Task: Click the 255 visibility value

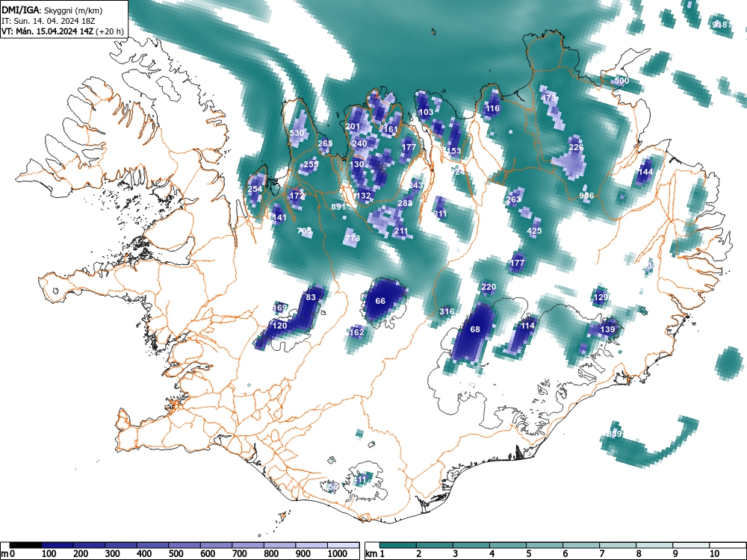Action: pyautogui.click(x=311, y=165)
